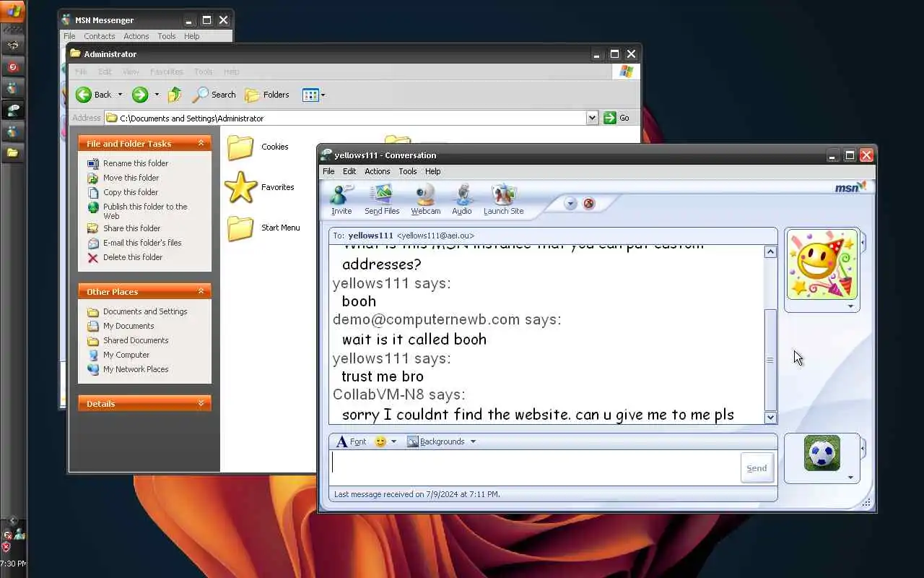Screen dimensions: 924x578
Task: Click the Send button
Action: 757,468
